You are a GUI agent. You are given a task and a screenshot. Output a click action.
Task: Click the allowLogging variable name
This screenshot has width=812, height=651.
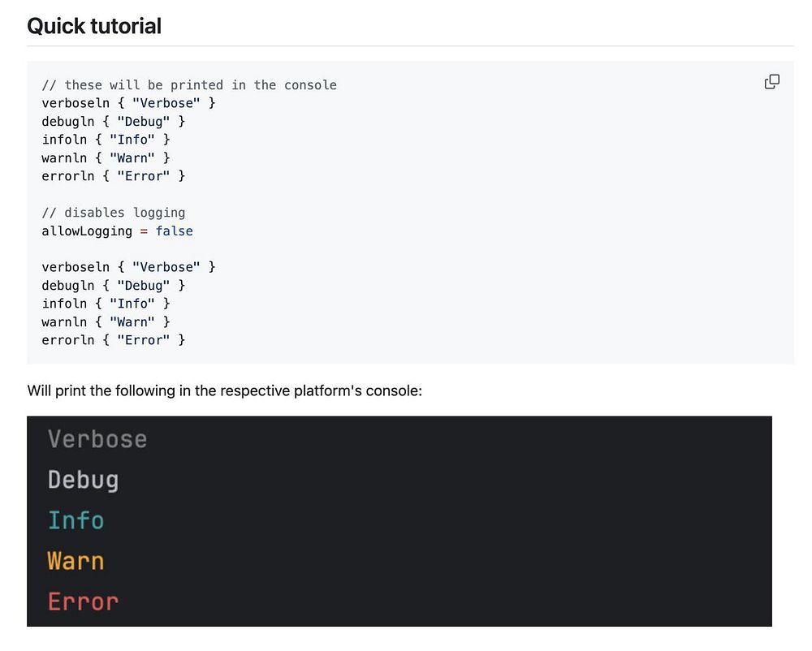[x=87, y=231]
